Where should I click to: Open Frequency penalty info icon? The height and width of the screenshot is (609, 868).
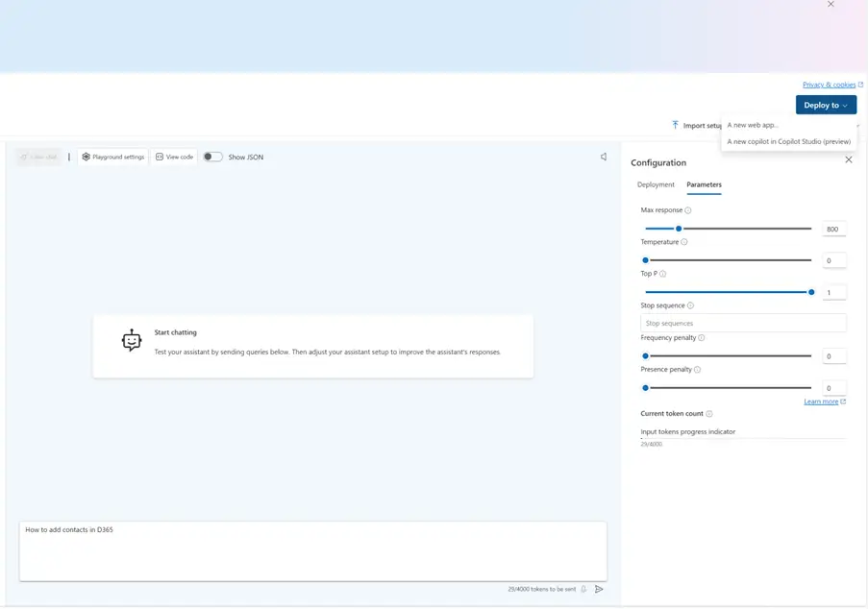click(702, 337)
